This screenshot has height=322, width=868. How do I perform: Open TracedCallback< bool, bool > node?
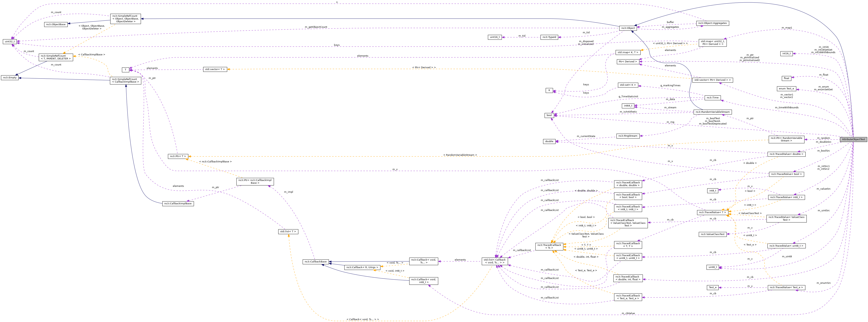tap(628, 196)
